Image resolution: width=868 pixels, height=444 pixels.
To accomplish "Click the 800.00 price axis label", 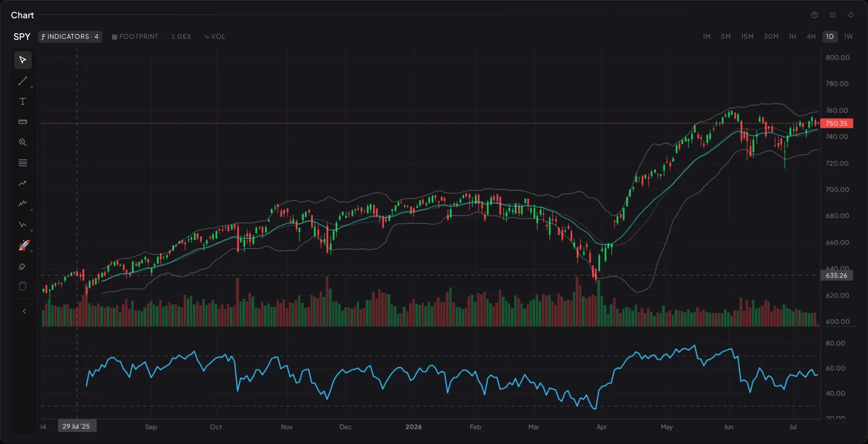I will tap(838, 58).
